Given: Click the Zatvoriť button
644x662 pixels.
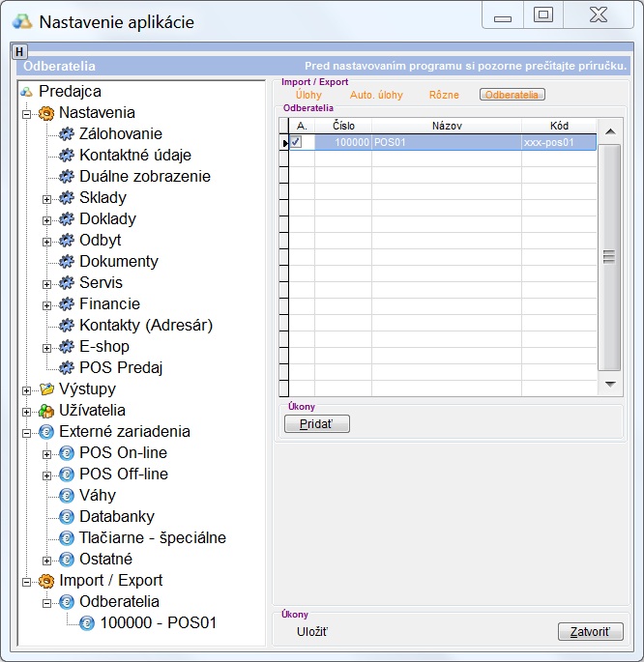Looking at the screenshot, I should coord(590,632).
